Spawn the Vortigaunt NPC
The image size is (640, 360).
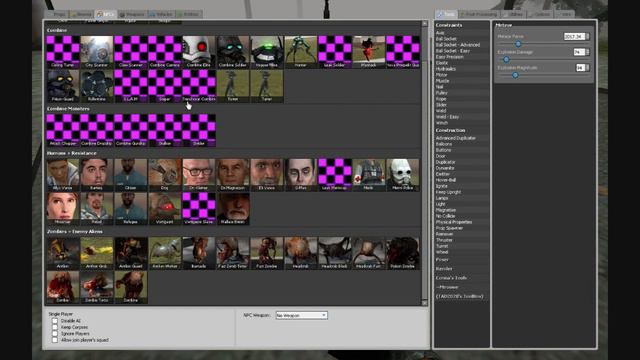pos(164,209)
